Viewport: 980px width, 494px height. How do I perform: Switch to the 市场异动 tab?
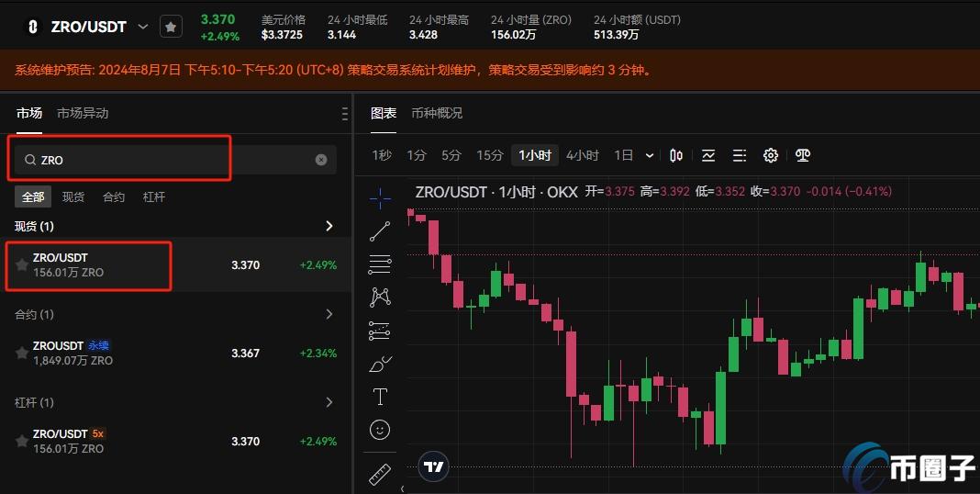pos(83,113)
